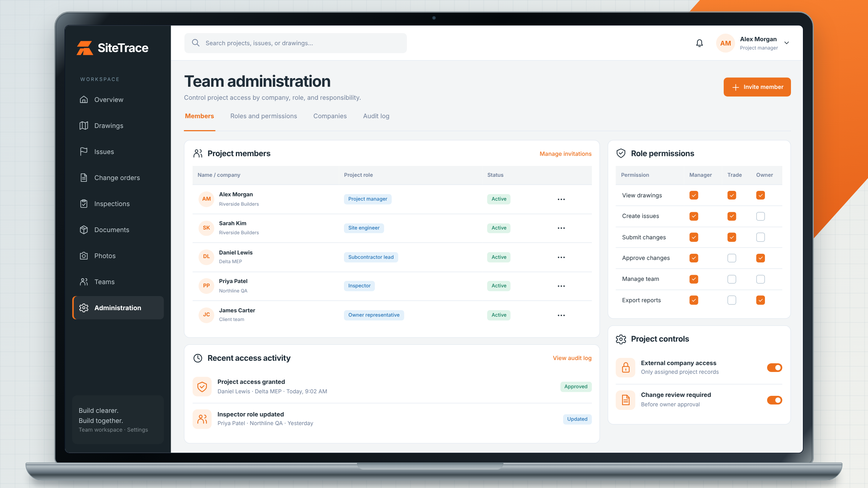The height and width of the screenshot is (488, 868).
Task: Click the SiteTrace logo icon
Action: click(x=85, y=48)
